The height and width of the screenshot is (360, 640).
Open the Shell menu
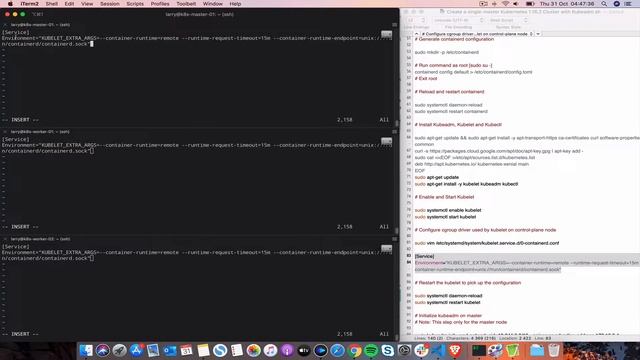coord(51,4)
